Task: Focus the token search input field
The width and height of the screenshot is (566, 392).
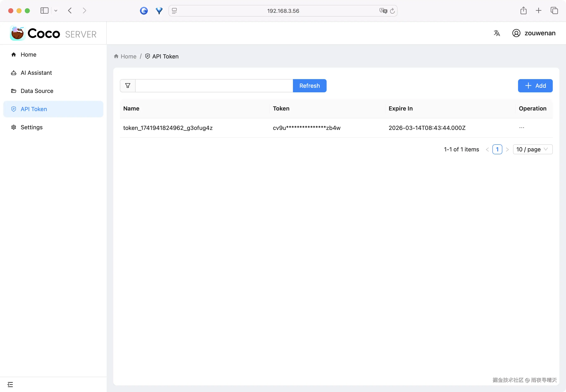Action: click(x=214, y=86)
